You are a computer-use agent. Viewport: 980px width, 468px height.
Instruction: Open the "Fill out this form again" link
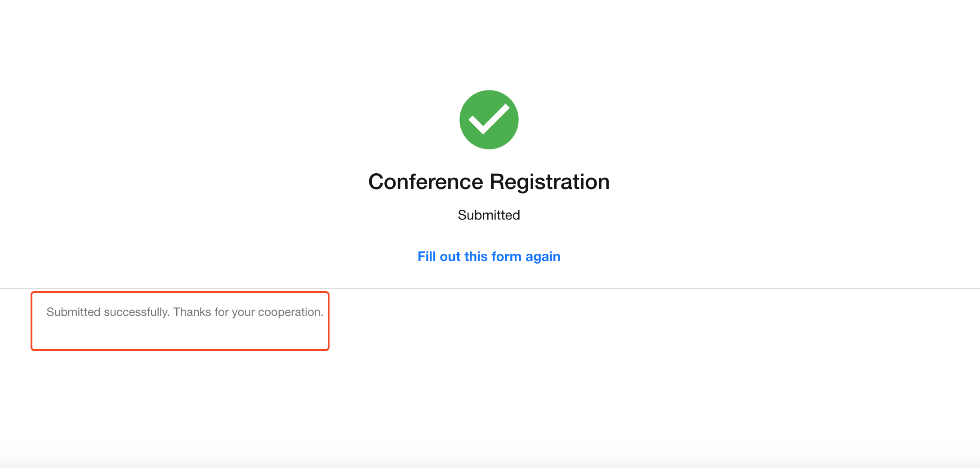pos(489,256)
